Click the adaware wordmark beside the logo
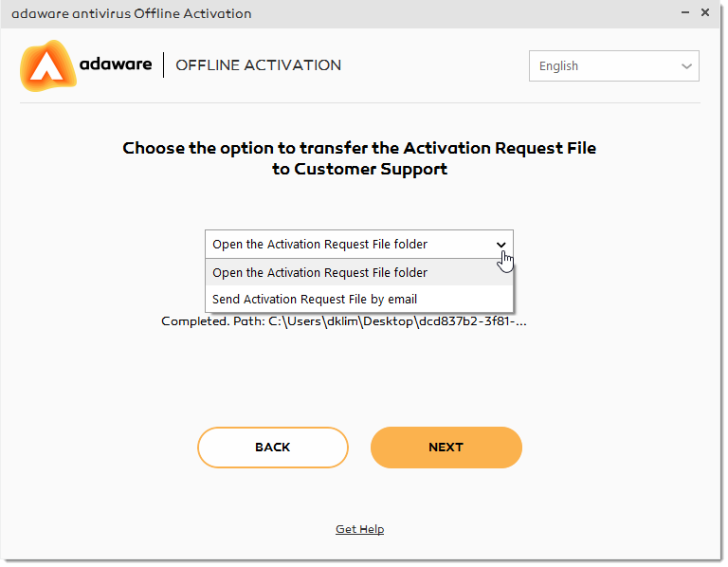This screenshot has height=567, width=728. [x=116, y=64]
